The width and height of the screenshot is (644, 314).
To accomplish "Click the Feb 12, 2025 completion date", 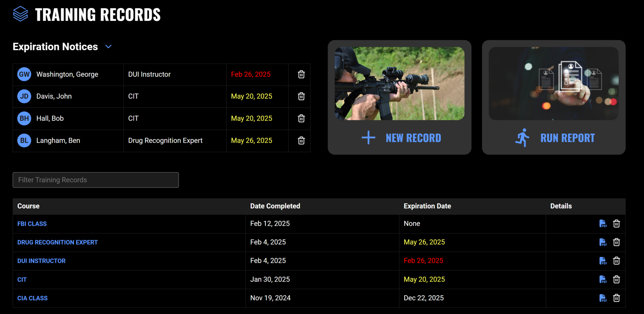I will 270,224.
